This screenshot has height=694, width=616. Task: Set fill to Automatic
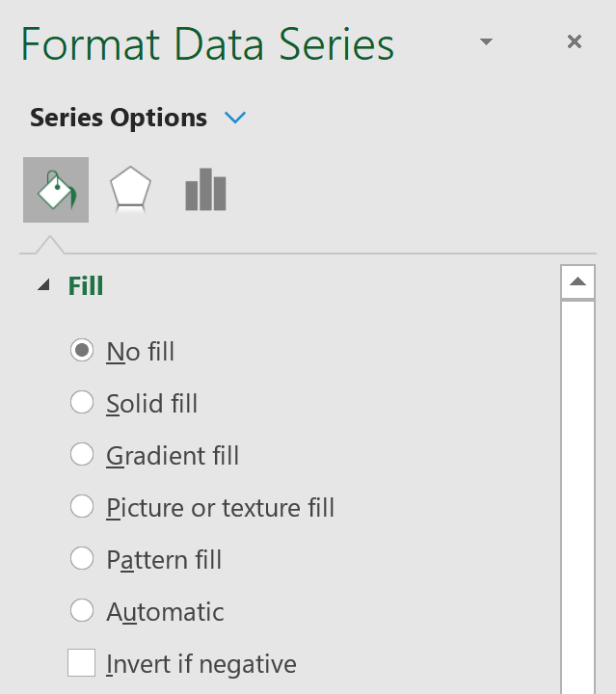[82, 611]
